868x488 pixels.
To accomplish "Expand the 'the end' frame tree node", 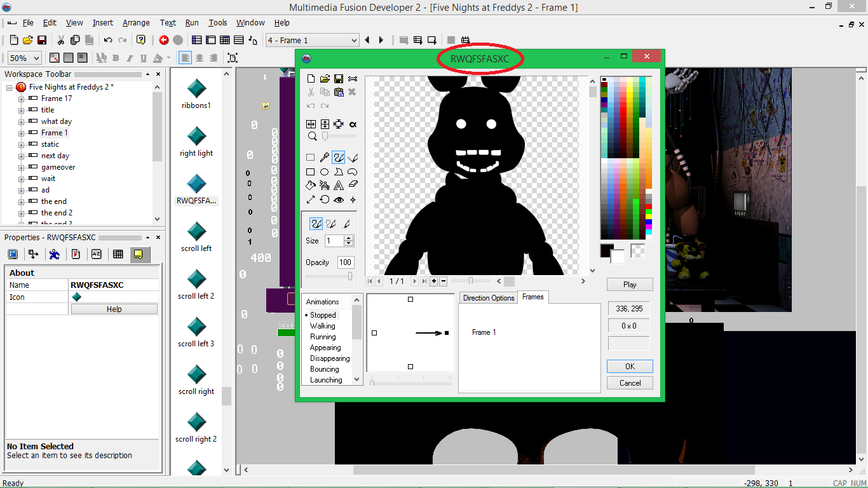I will [21, 201].
